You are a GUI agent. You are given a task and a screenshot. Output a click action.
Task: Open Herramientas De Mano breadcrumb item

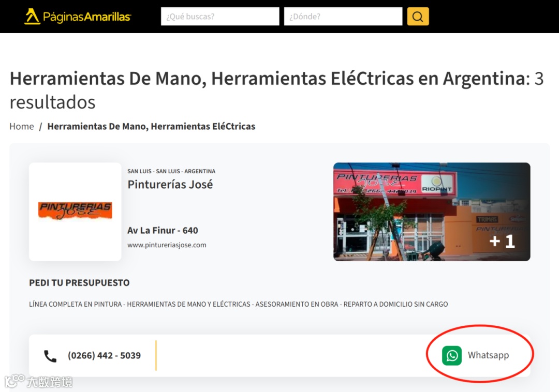tap(151, 126)
